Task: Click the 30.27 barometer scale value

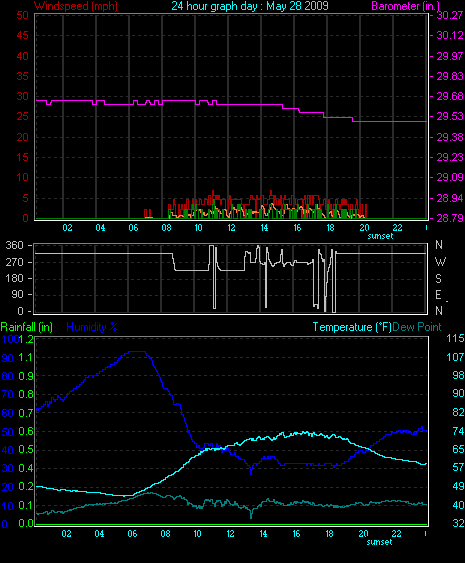Action: click(450, 15)
